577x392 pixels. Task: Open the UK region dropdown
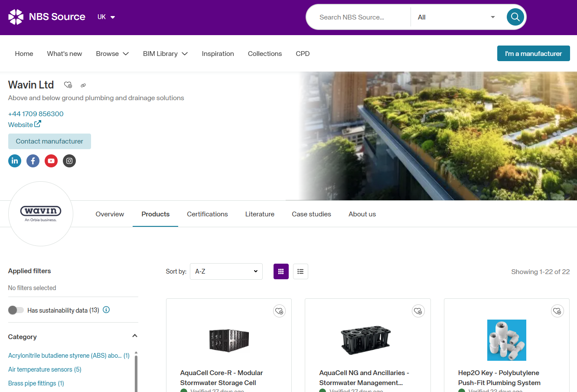(x=106, y=17)
